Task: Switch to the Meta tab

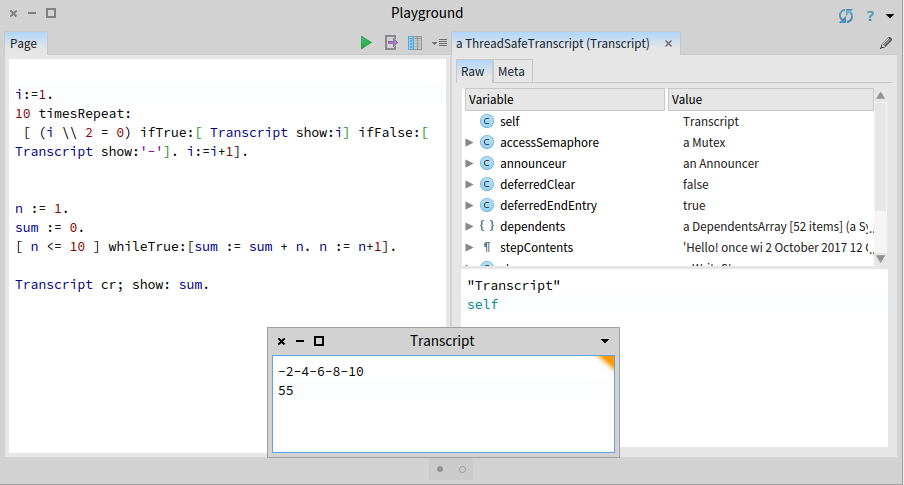Action: pos(511,71)
